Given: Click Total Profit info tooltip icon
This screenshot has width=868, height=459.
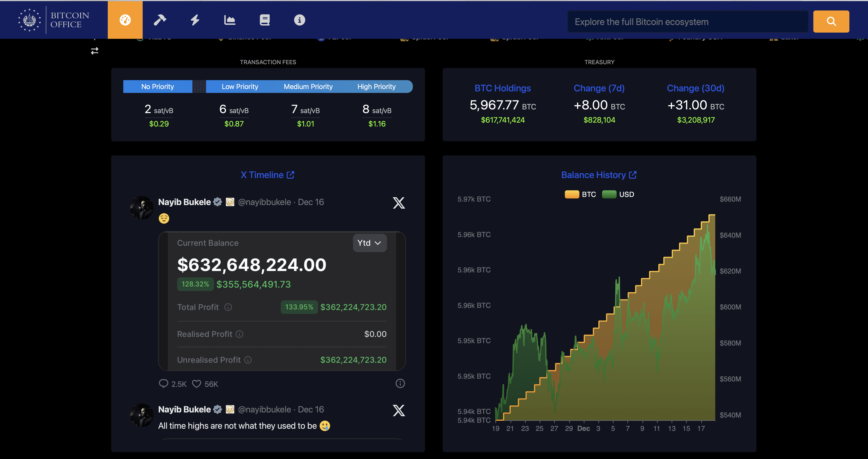Looking at the screenshot, I should (228, 307).
